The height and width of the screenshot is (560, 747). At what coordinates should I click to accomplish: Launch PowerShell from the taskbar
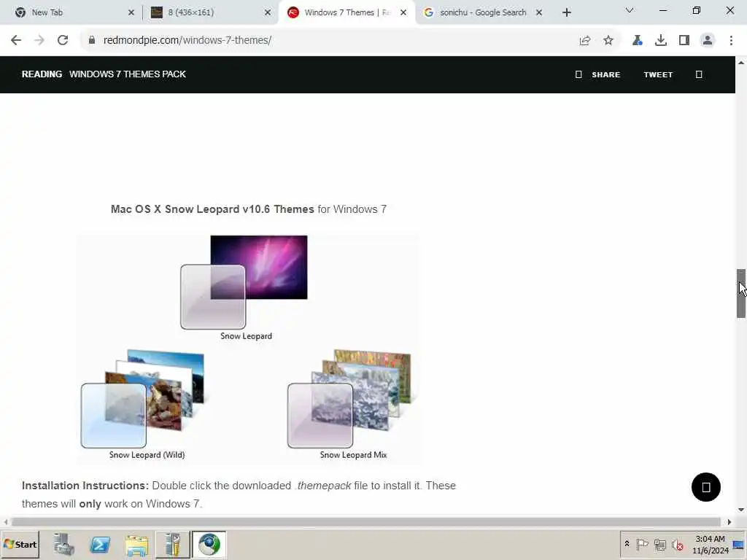pyautogui.click(x=100, y=544)
